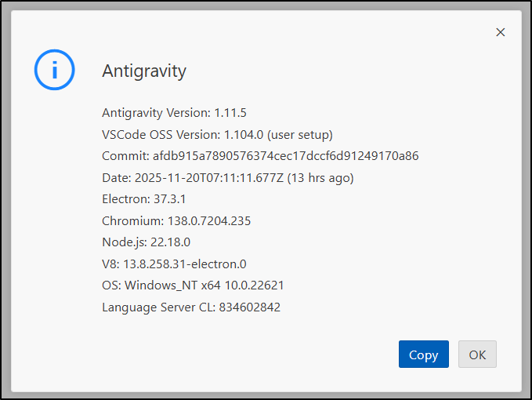Click the Chromium 138.0.7204.235 line
This screenshot has width=532, height=400.
coord(176,221)
